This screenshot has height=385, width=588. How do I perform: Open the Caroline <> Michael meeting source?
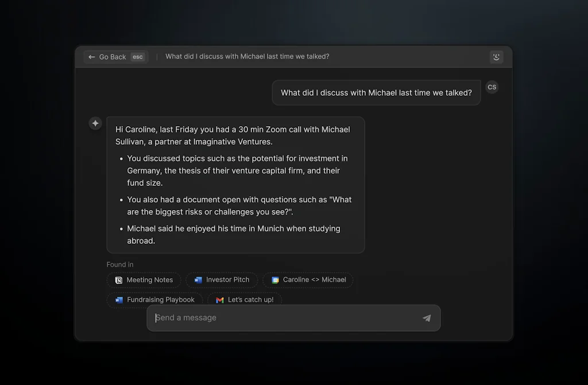pyautogui.click(x=308, y=280)
